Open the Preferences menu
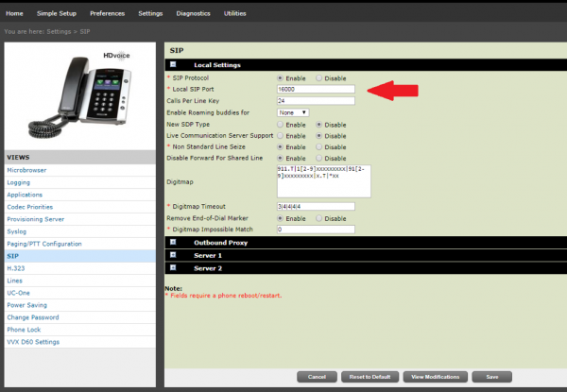 (108, 13)
